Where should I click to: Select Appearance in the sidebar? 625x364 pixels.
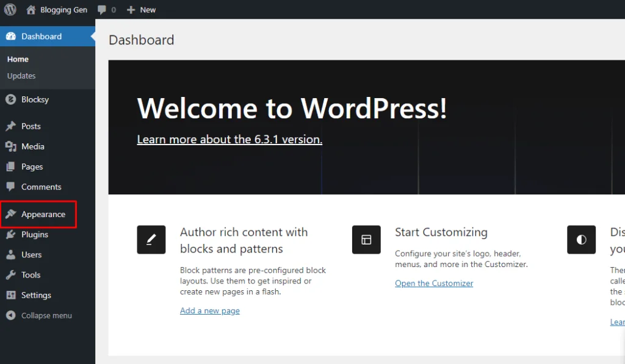pyautogui.click(x=48, y=214)
